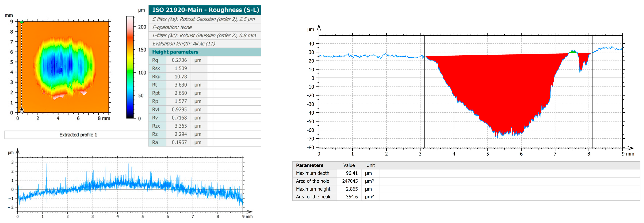Select the ISO 21920-Main Roughness header

(x=205, y=10)
